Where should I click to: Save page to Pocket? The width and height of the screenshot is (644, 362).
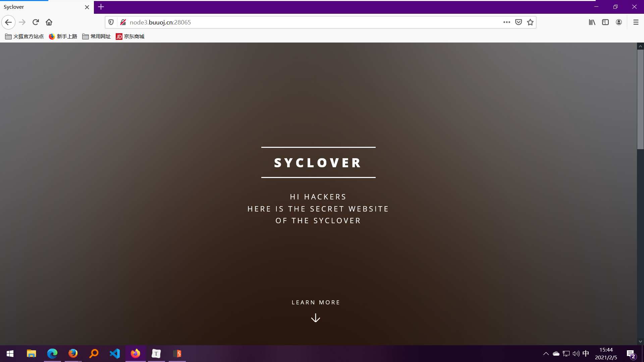point(519,22)
